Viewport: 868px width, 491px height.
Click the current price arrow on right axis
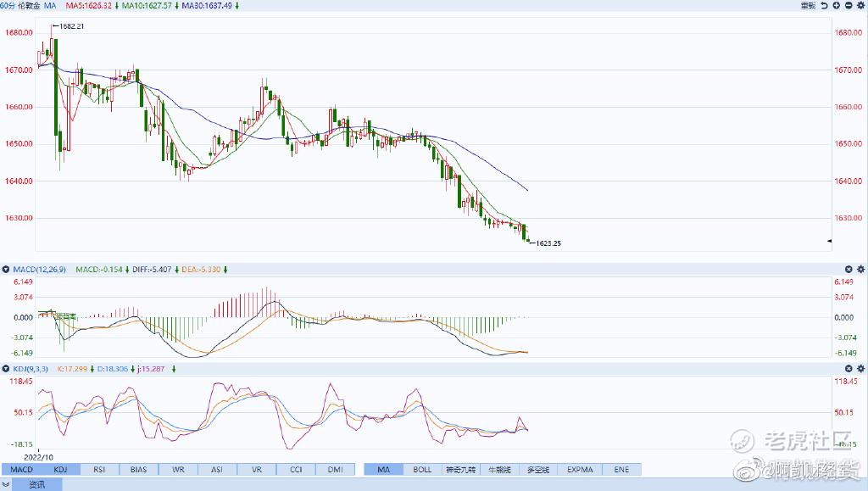pyautogui.click(x=829, y=241)
